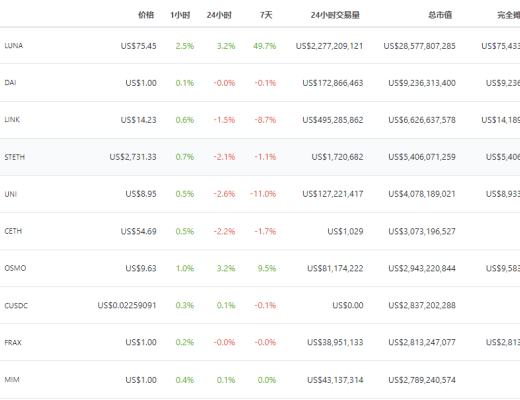Select LUNA price US$75.45
Screen dimensions: 520x400
[x=138, y=46]
